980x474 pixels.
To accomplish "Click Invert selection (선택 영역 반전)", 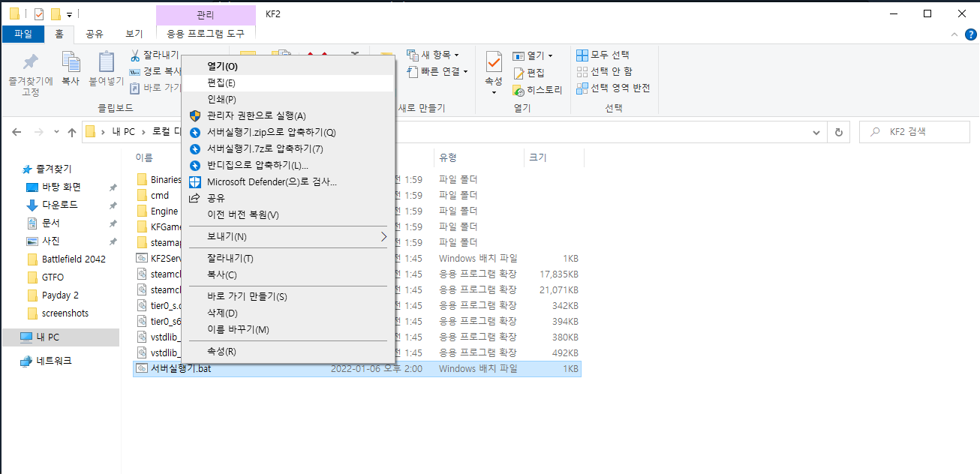I will (x=613, y=88).
